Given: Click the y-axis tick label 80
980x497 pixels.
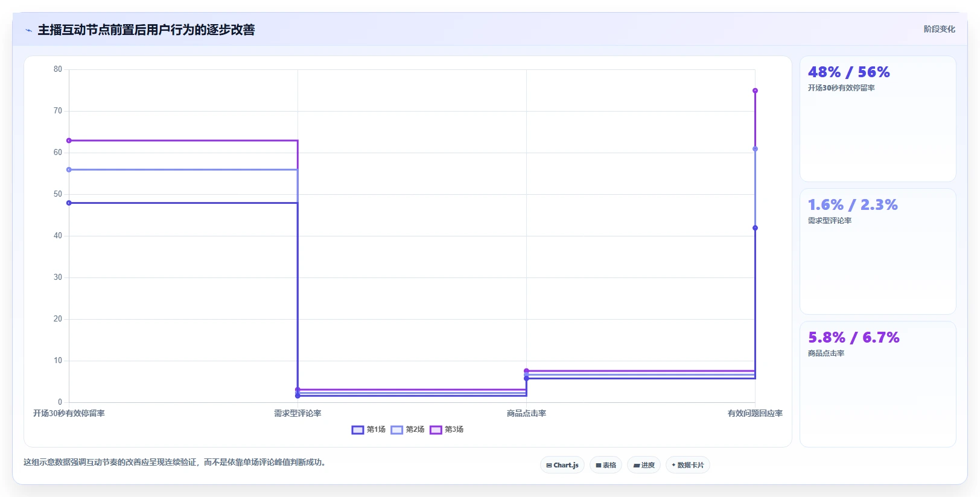Looking at the screenshot, I should [x=58, y=69].
